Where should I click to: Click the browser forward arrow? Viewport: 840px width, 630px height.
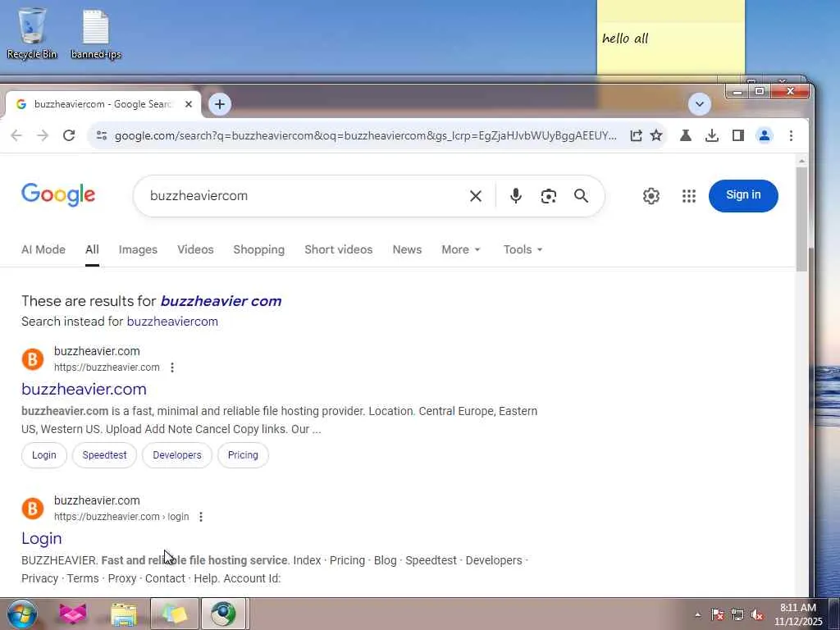coord(43,135)
